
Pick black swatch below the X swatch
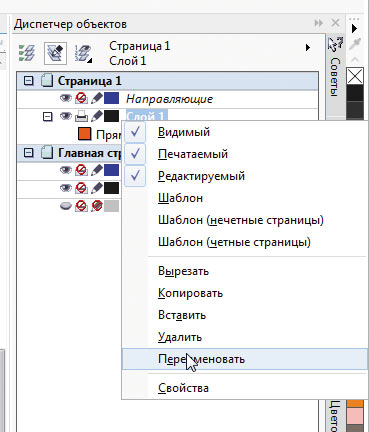(x=355, y=93)
